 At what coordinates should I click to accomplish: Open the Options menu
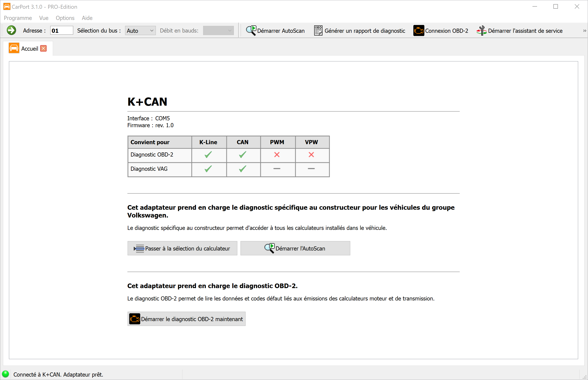65,18
